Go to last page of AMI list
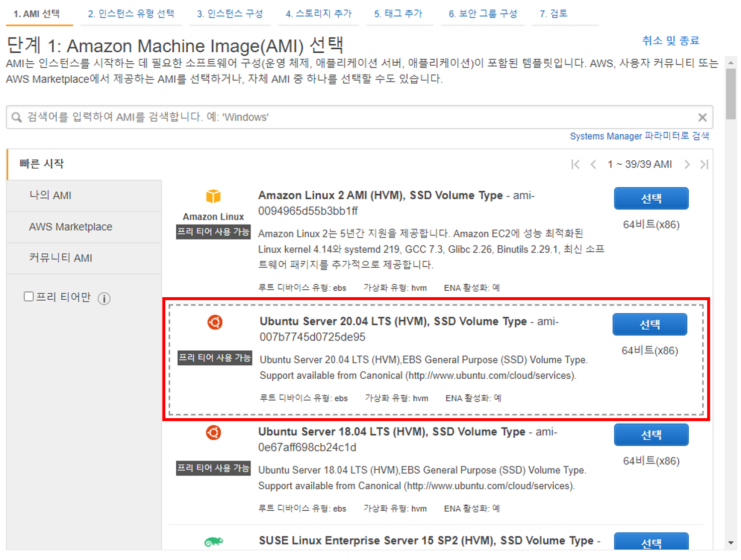The height and width of the screenshot is (560, 741). tap(704, 164)
